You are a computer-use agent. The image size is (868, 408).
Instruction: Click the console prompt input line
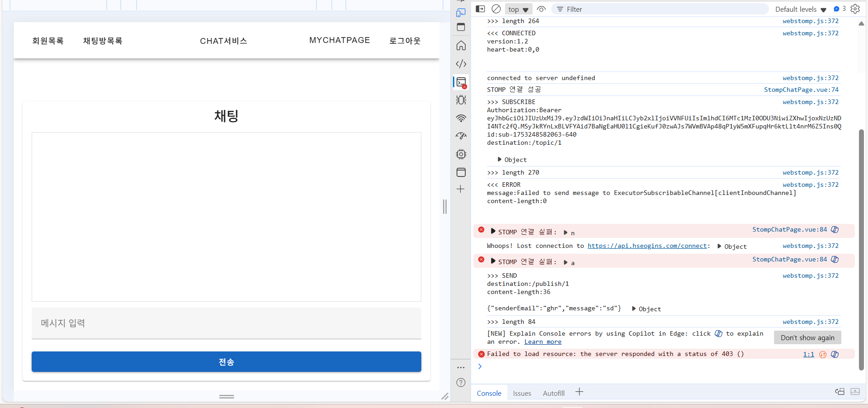[x=665, y=367]
